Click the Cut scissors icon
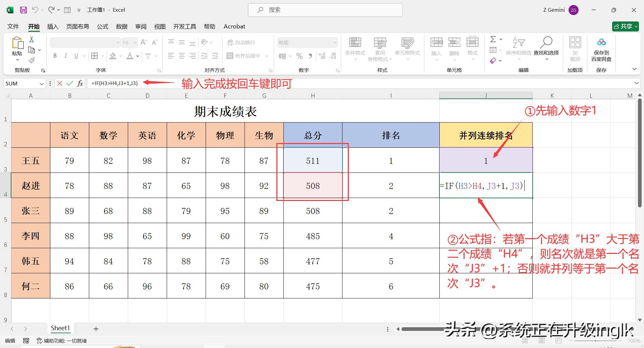Screen dimensions: 644x348 tap(32, 40)
